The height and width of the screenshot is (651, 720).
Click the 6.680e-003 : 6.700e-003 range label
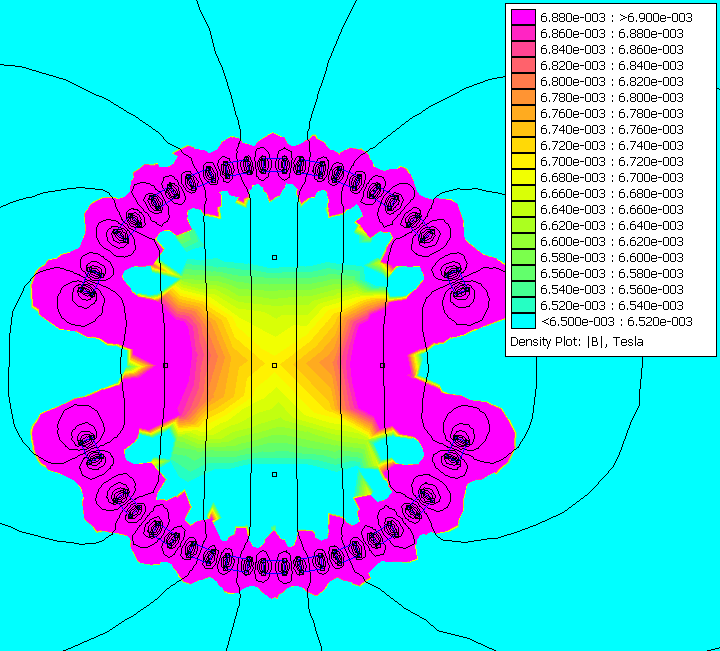[611, 177]
